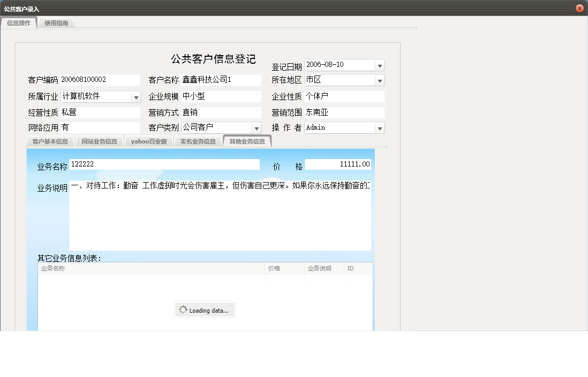
Task: Expand the 登记日期 date dropdown
Action: [379, 65]
